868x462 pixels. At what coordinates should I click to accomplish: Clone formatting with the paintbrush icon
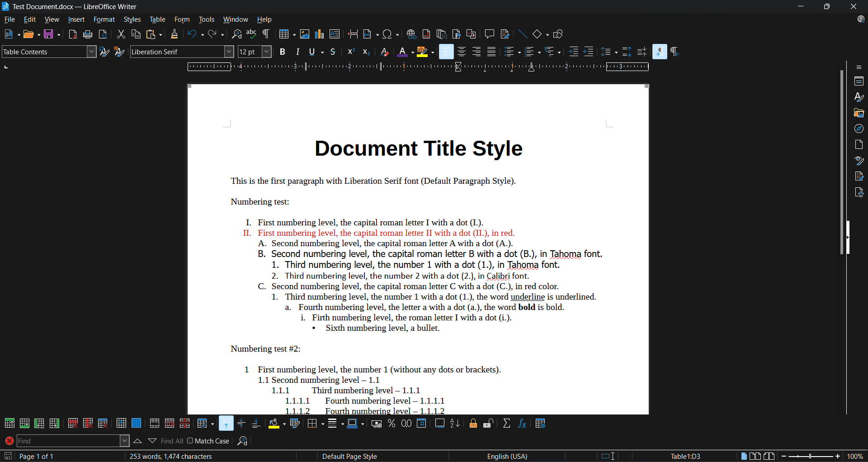tap(174, 34)
